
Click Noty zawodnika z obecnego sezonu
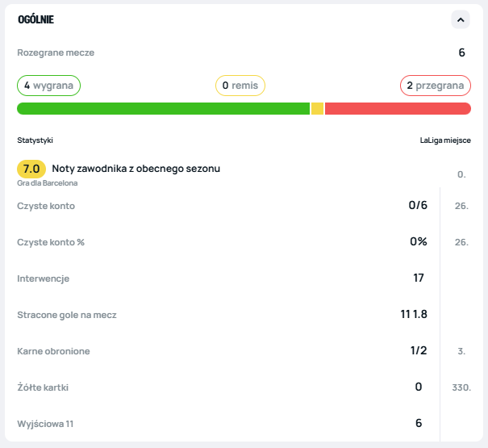coord(136,169)
